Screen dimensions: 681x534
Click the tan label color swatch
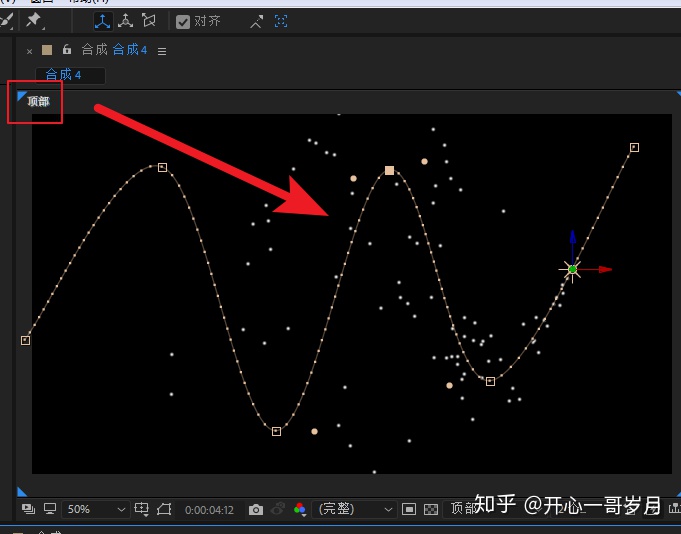(x=47, y=50)
